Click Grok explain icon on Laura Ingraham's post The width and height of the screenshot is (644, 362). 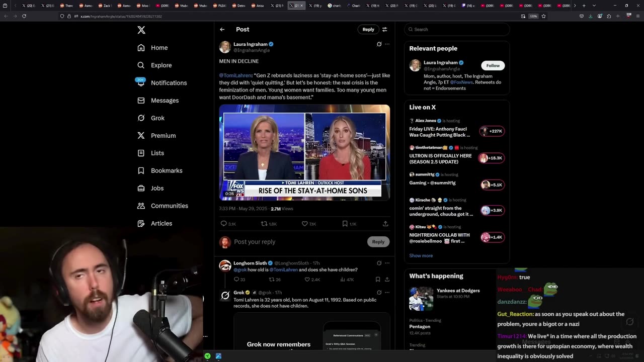point(379,44)
